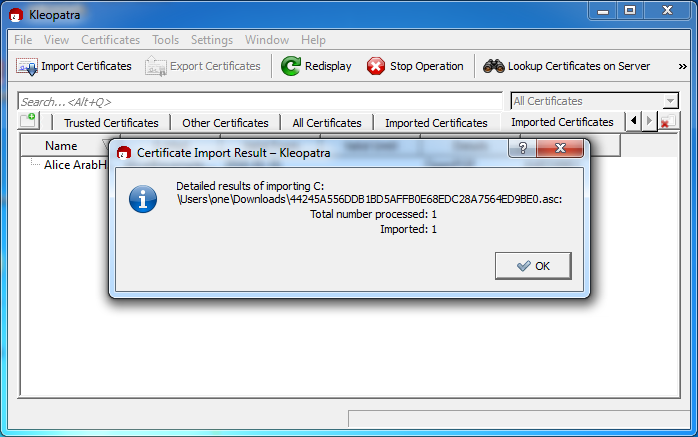Open the All Certificates filter dropdown
Viewport: 698px width, 437px height.
pyautogui.click(x=595, y=101)
